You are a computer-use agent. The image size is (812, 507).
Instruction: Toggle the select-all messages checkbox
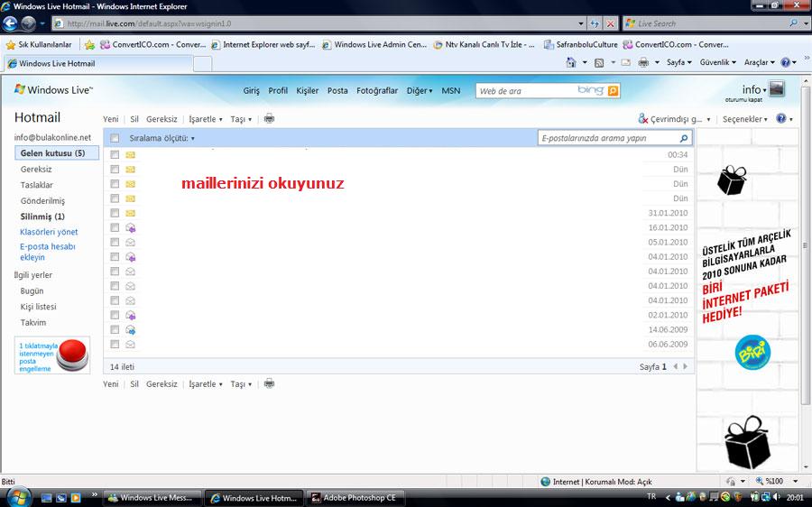115,138
